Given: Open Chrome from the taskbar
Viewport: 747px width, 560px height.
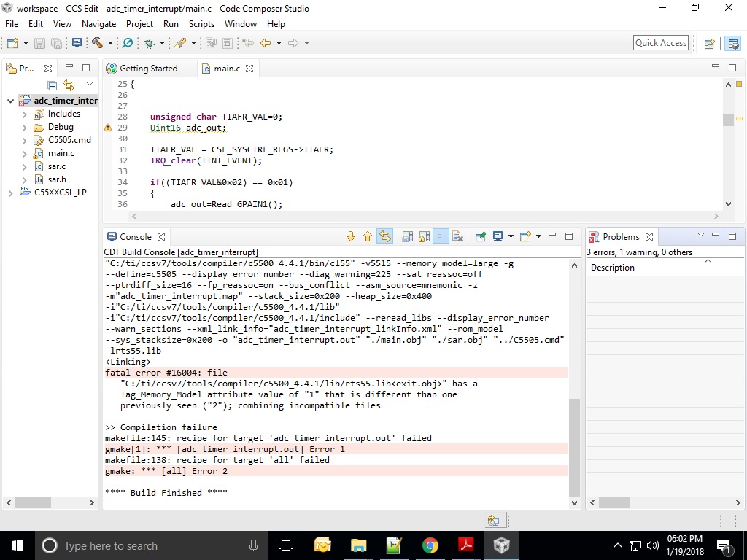Looking at the screenshot, I should [x=430, y=545].
